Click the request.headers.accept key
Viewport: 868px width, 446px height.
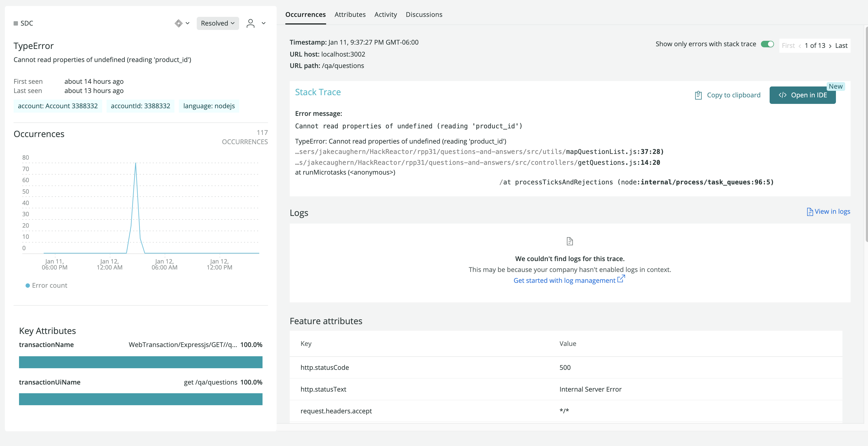336,411
